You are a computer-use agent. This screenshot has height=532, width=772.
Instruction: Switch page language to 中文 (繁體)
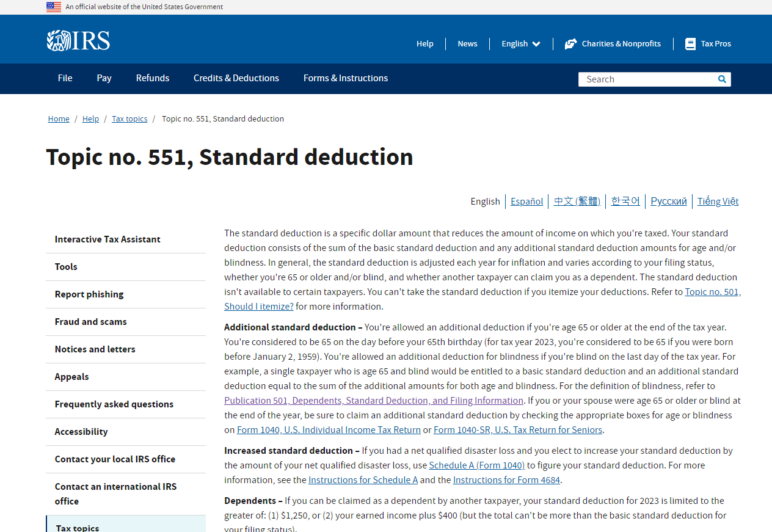point(577,202)
